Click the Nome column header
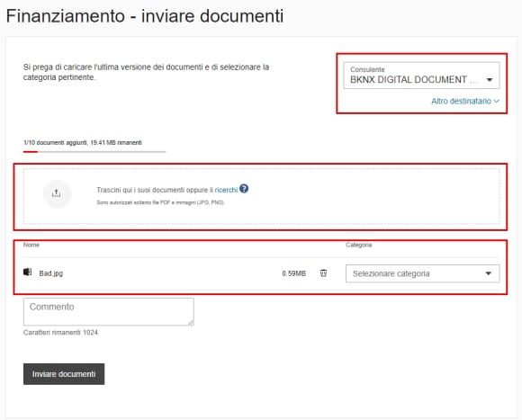 tap(31, 246)
